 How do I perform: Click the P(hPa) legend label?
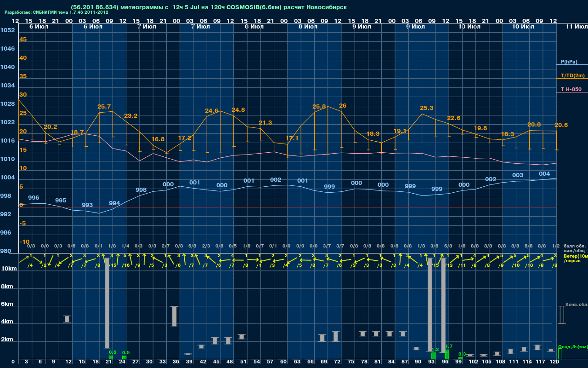tap(569, 62)
